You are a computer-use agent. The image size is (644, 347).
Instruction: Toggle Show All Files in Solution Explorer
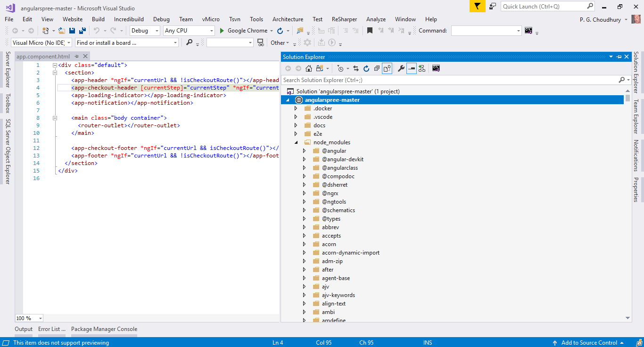387,68
